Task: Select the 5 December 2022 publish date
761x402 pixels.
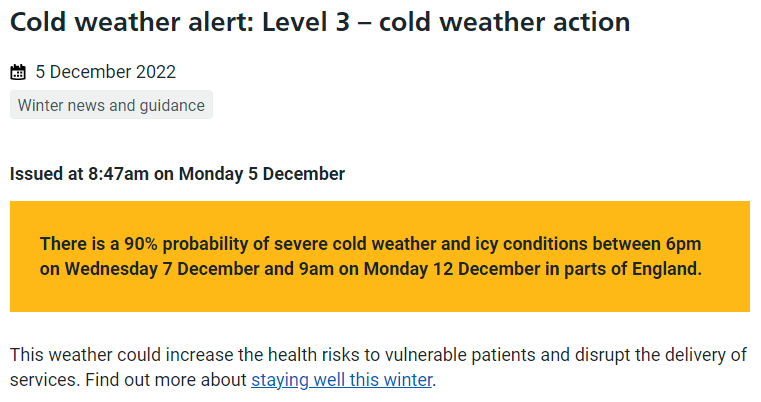Action: tap(105, 72)
